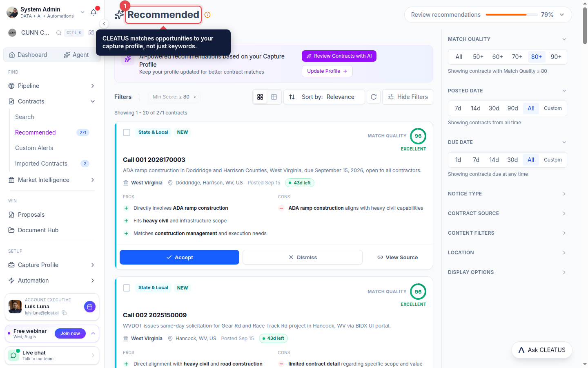Expand the Review recommendations dropdown
Screen dimensions: 588x368
point(562,15)
